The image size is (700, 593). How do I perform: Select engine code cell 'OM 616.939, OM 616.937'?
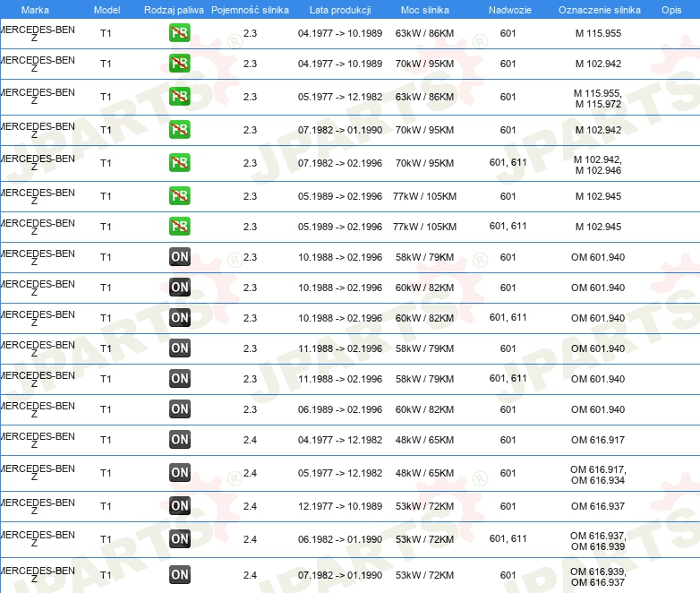(598, 577)
